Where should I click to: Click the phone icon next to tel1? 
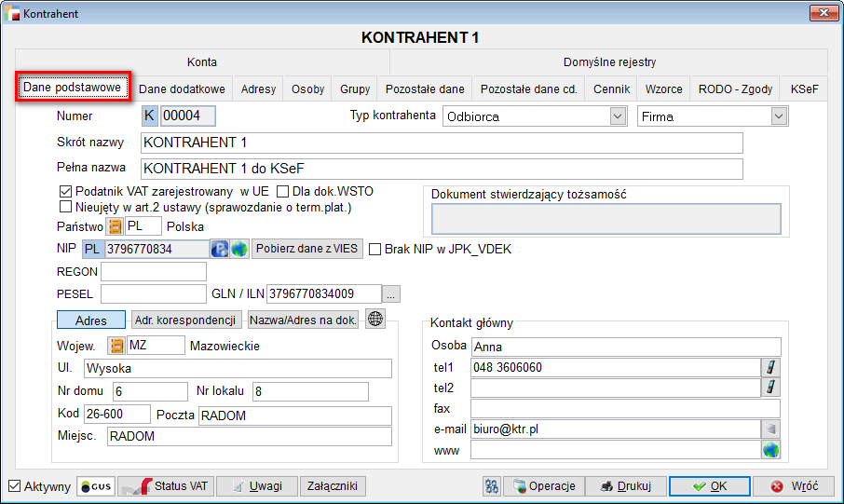pos(770,367)
